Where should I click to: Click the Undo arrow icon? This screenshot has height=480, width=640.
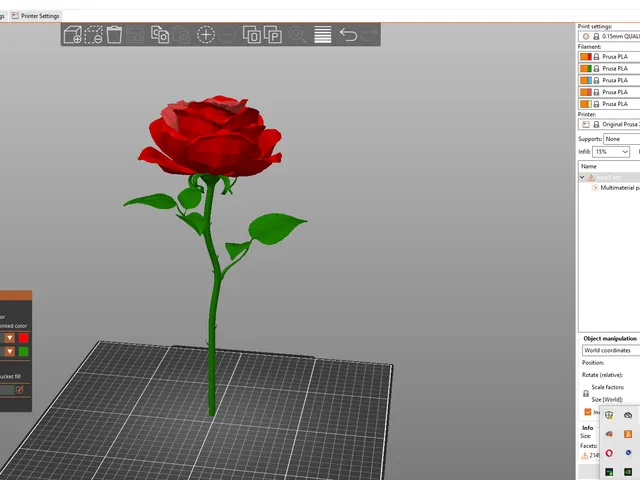click(348, 35)
